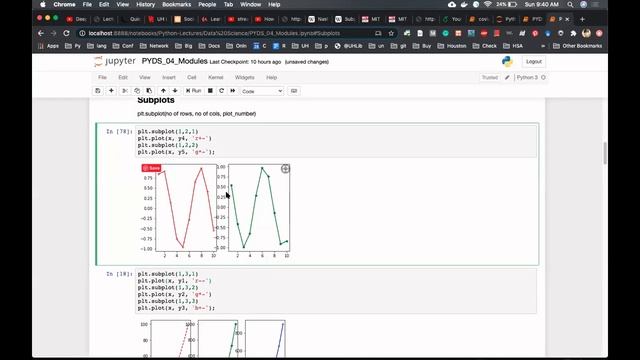Log out with the Logout button

(533, 61)
